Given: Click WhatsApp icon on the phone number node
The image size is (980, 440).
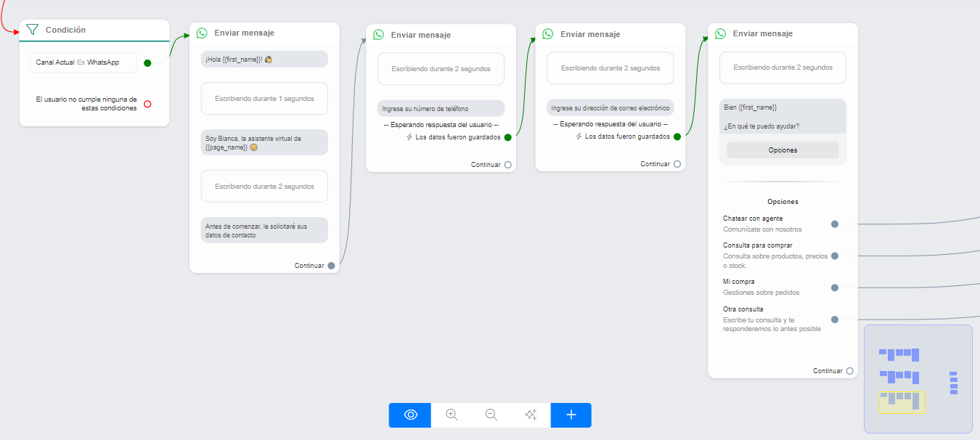Looking at the screenshot, I should 378,34.
